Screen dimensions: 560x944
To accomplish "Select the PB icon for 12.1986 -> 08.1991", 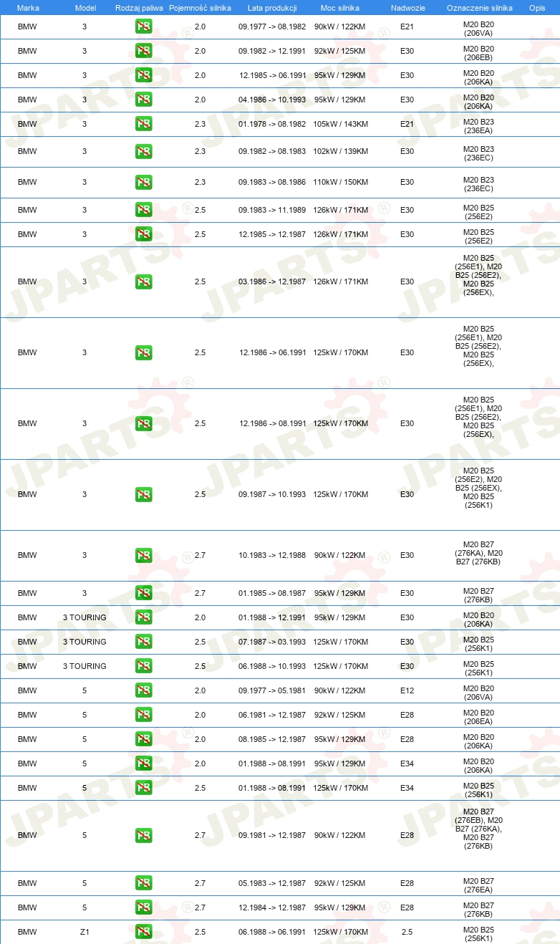I will click(143, 423).
